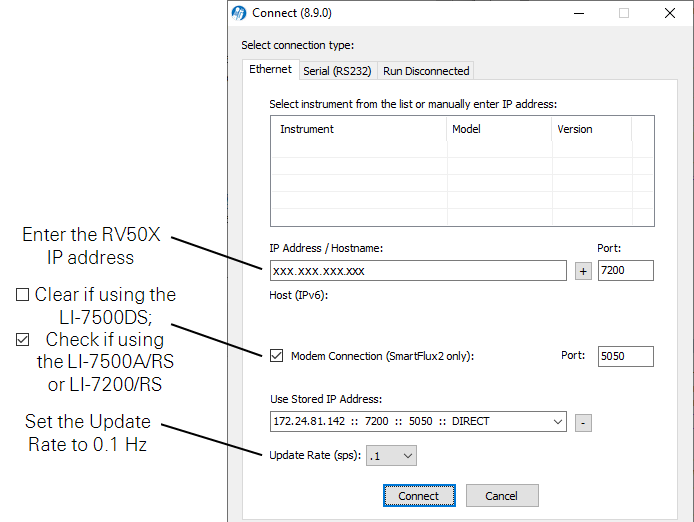Screen dimensions: 694x522
Task: Click the Connect button
Action: point(419,495)
